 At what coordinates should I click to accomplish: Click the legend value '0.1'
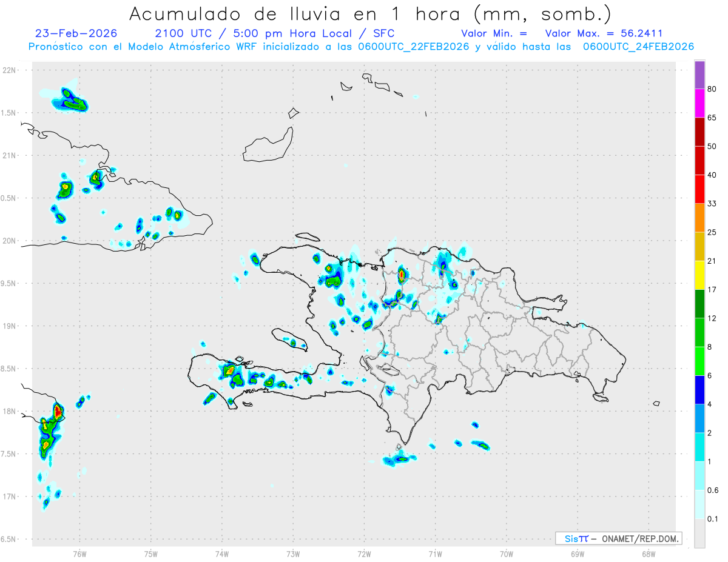[x=713, y=519]
